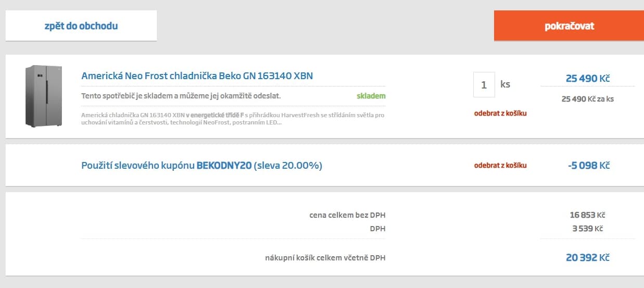Remove the refrigerator via 'odebrat z košíku'
The image size is (644, 288).
[500, 113]
